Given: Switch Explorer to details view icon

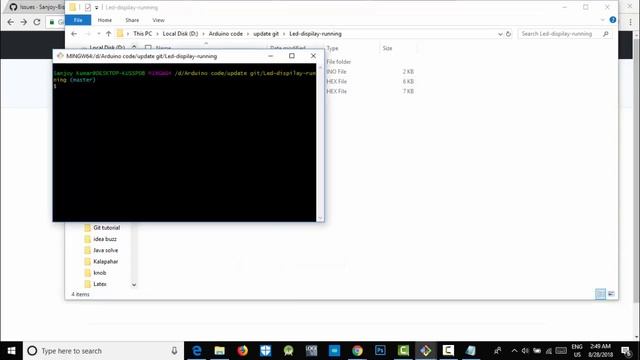Looking at the screenshot, I should [600, 294].
